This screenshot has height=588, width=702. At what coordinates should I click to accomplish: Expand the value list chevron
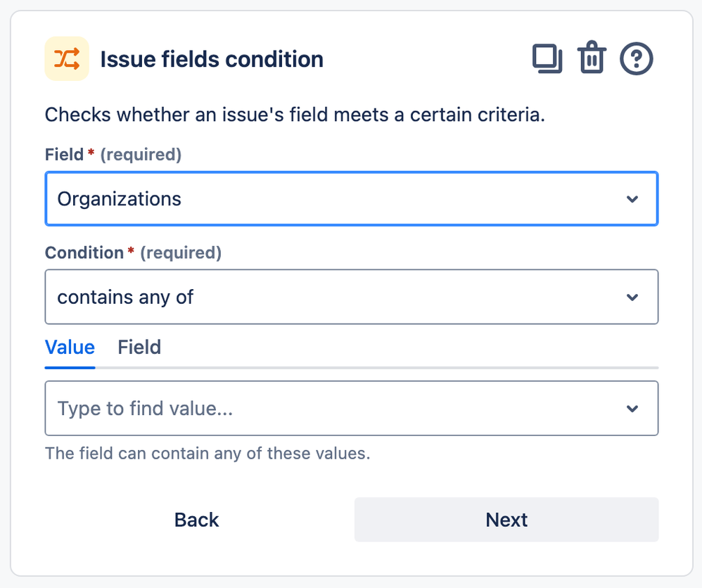632,408
